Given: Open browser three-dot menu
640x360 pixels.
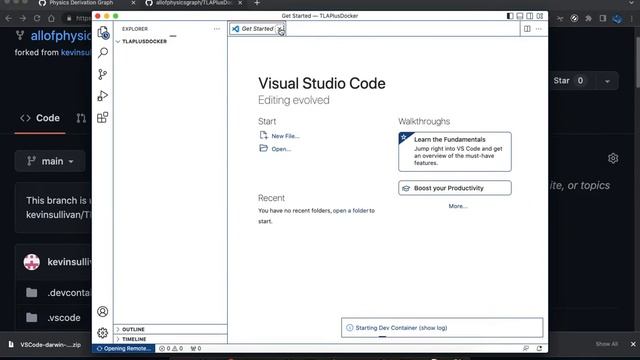Looking at the screenshot, I should tap(631, 18).
